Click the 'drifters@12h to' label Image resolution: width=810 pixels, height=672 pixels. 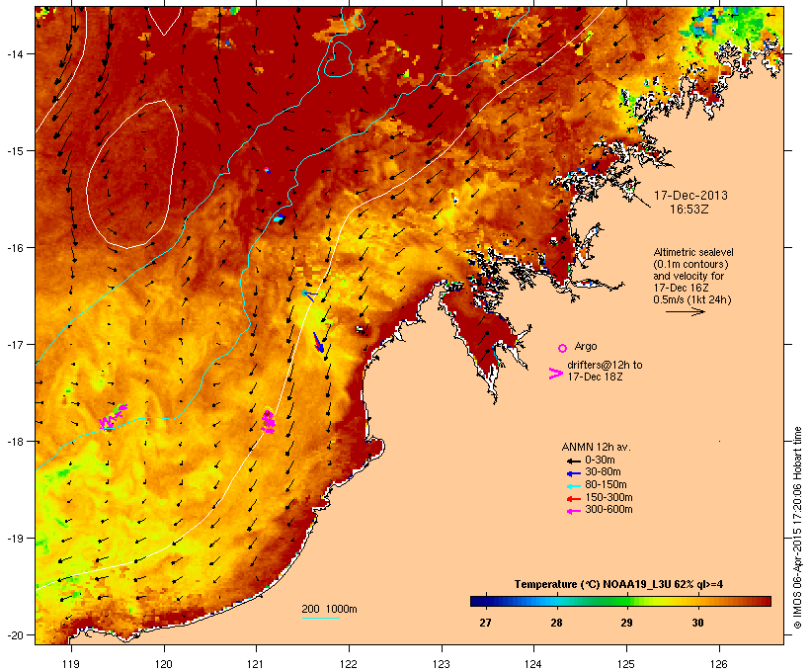click(x=605, y=365)
